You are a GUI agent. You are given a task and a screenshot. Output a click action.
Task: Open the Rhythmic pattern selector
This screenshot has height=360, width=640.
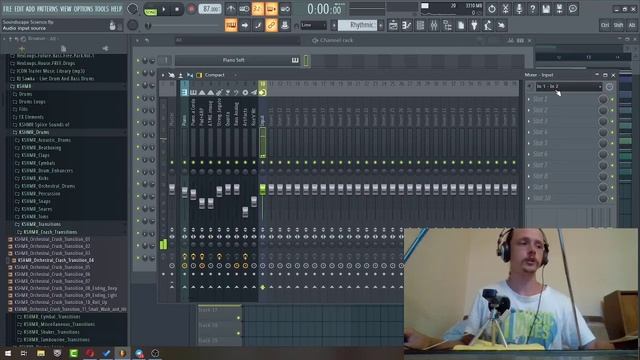(x=358, y=25)
